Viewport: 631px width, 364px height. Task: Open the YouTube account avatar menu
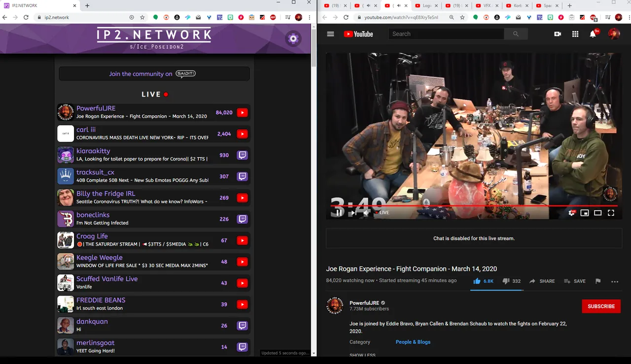614,34
